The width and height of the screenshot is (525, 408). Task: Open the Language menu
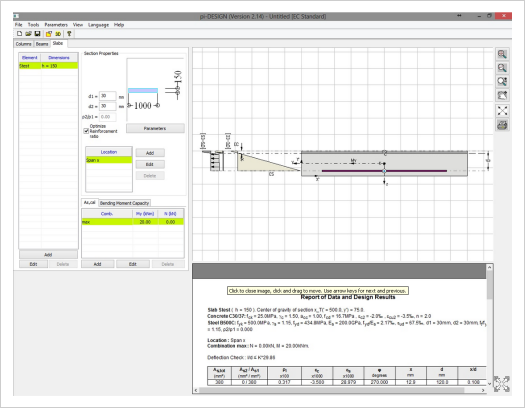(x=98, y=25)
